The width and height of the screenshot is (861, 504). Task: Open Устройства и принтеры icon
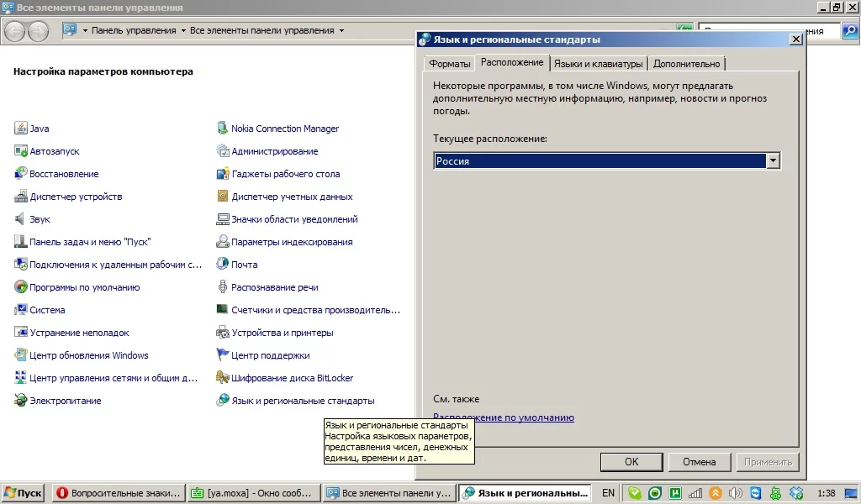[222, 333]
